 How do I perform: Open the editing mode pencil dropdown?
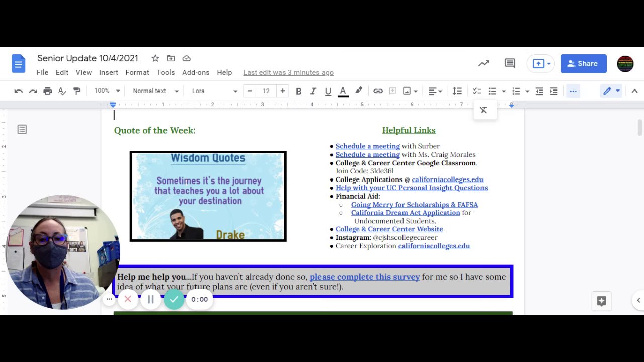pos(611,91)
